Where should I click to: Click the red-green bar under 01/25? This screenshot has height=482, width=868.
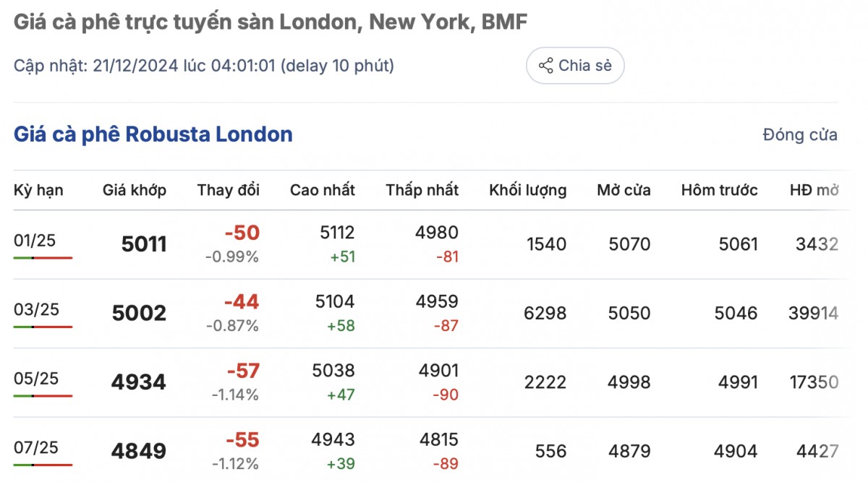(43, 257)
